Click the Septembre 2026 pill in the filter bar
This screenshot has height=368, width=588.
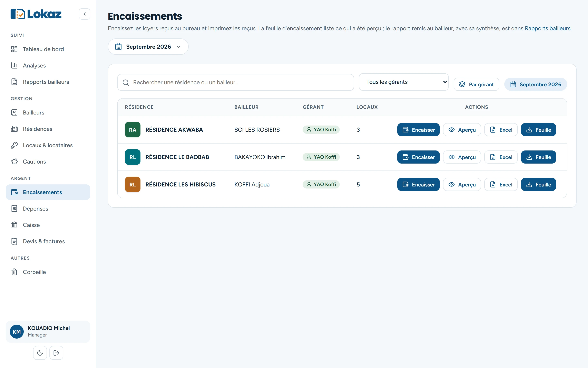point(536,84)
